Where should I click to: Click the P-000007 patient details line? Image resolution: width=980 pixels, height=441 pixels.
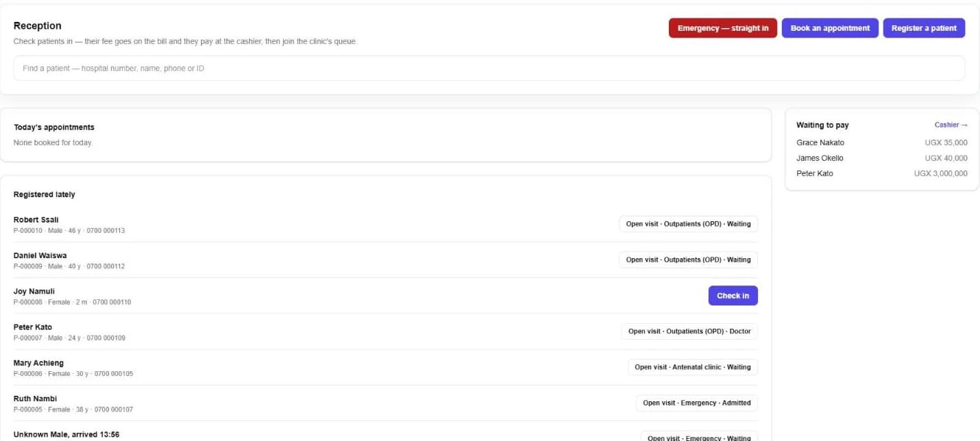(x=69, y=338)
